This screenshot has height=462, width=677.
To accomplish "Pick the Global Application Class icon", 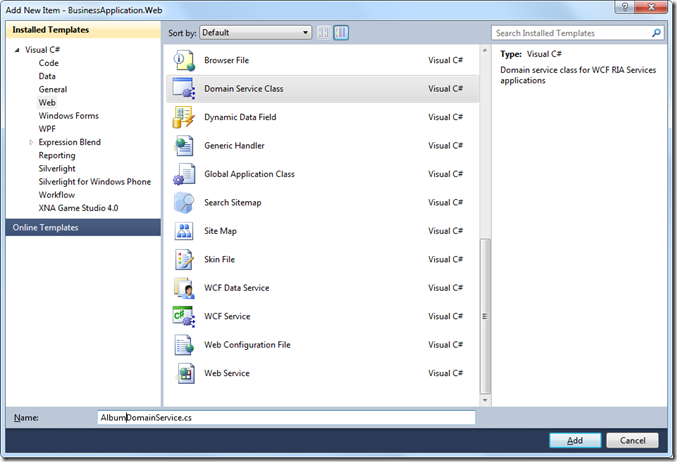I will 184,174.
